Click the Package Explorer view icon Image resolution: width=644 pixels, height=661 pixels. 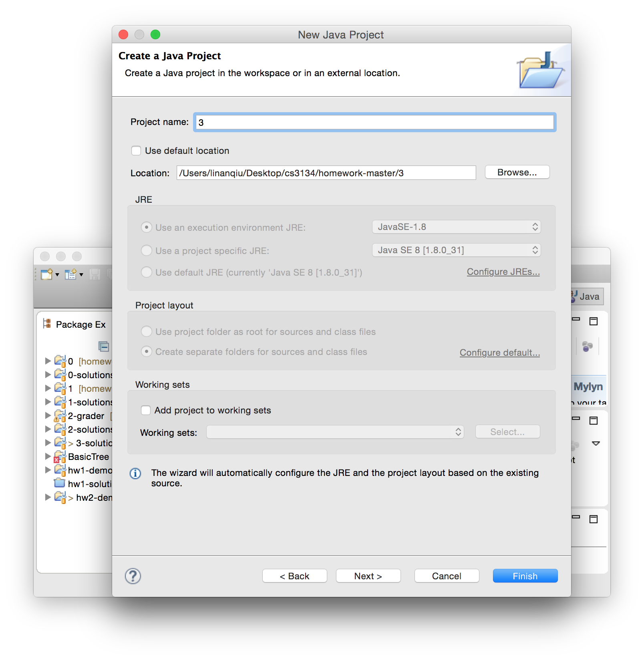click(47, 324)
